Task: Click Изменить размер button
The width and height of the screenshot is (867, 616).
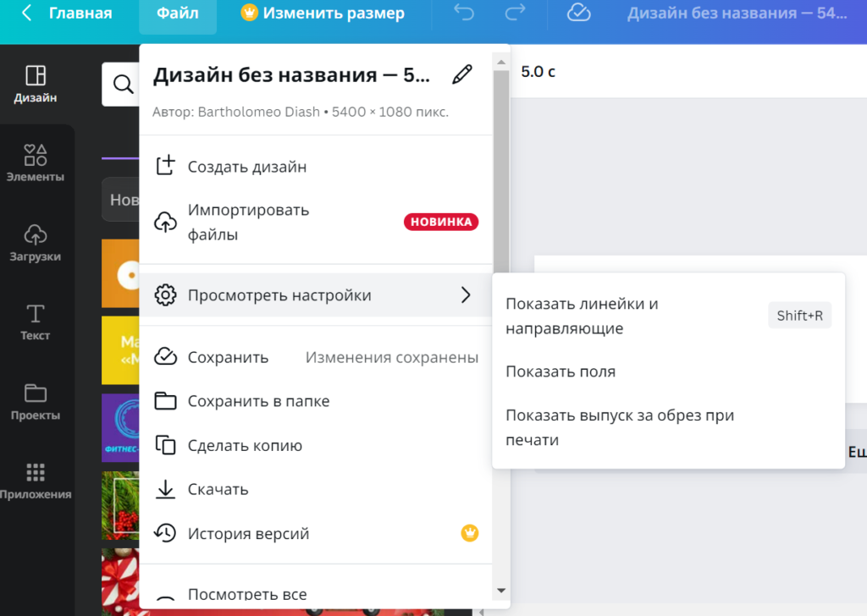Action: click(323, 14)
